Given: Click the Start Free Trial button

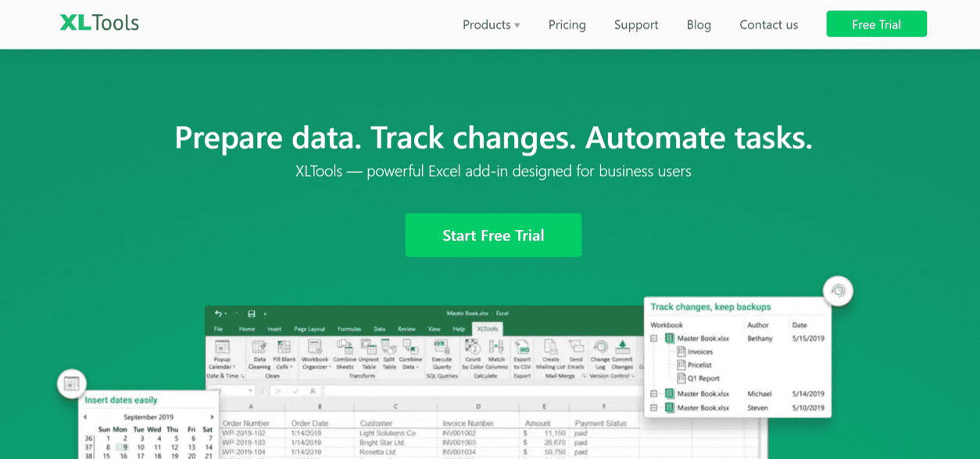Looking at the screenshot, I should tap(493, 235).
